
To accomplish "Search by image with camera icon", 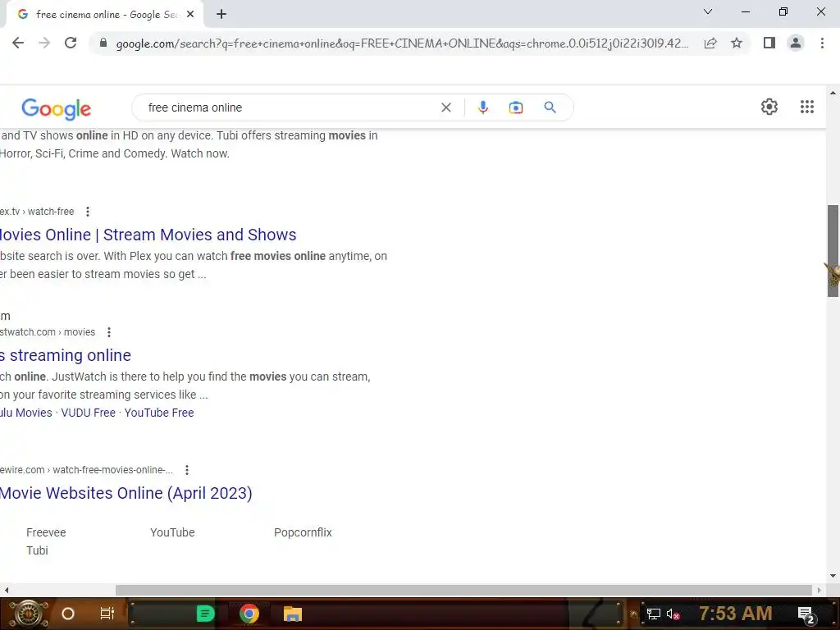I will tap(515, 107).
